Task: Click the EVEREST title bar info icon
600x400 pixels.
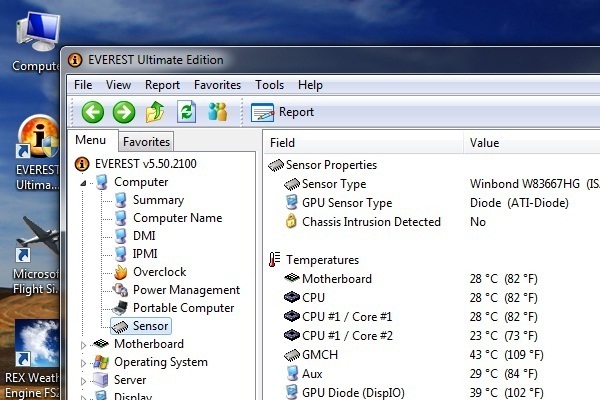Action: pyautogui.click(x=75, y=60)
